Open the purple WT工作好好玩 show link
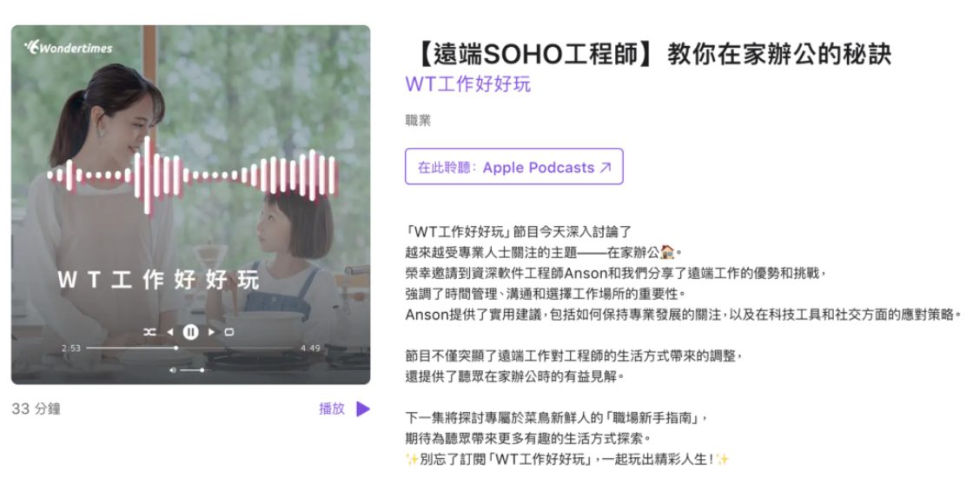 (468, 83)
